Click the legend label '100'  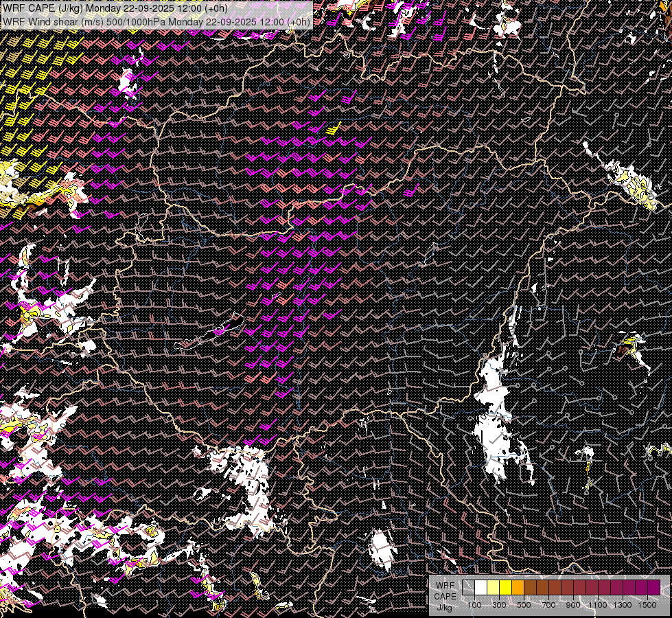pyautogui.click(x=474, y=605)
